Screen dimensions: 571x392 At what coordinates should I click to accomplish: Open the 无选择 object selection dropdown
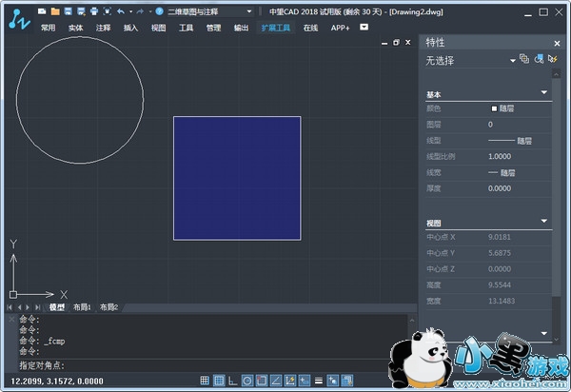(x=513, y=60)
